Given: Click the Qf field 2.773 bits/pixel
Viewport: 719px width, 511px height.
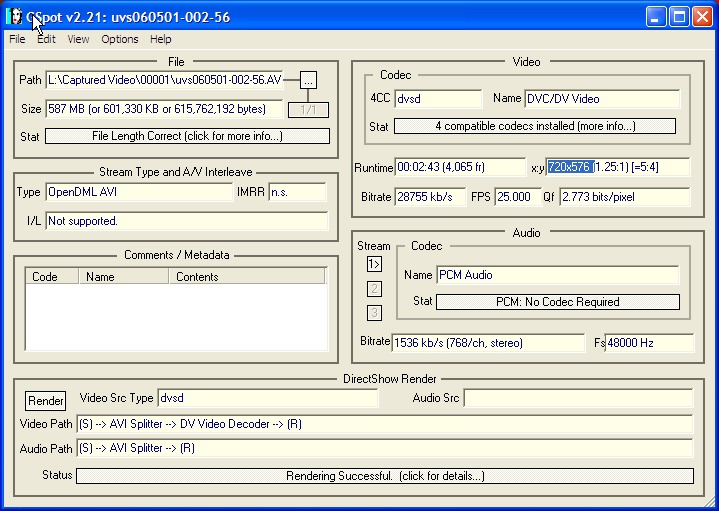Looking at the screenshot, I should point(625,197).
